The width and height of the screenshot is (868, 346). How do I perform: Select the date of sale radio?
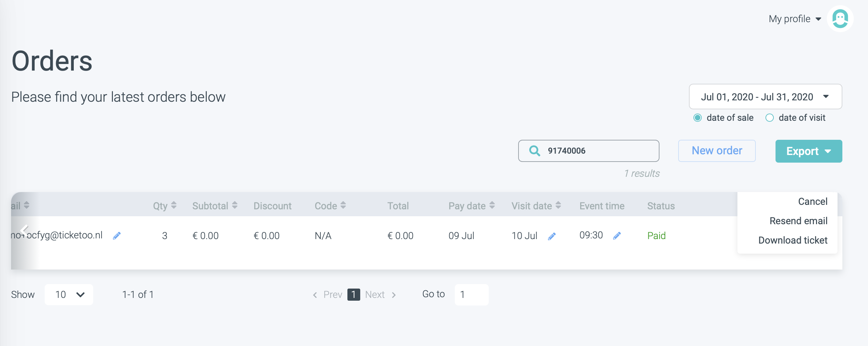click(698, 118)
